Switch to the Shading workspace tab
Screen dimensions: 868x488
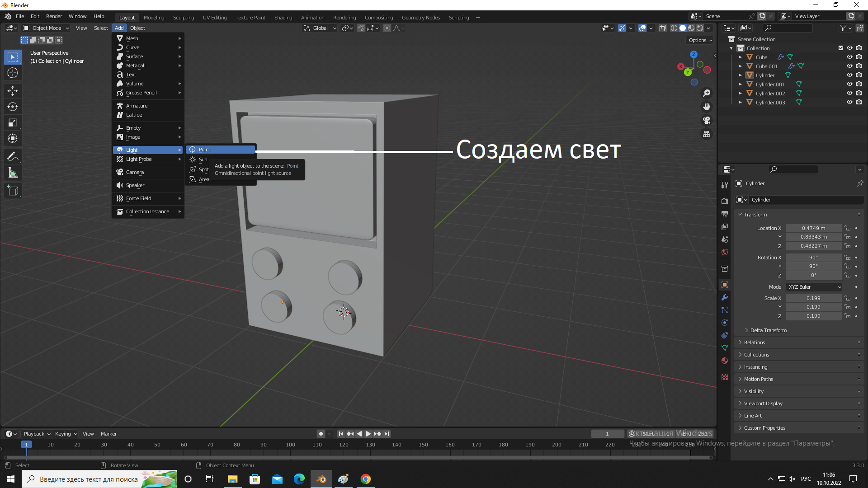pos(283,18)
